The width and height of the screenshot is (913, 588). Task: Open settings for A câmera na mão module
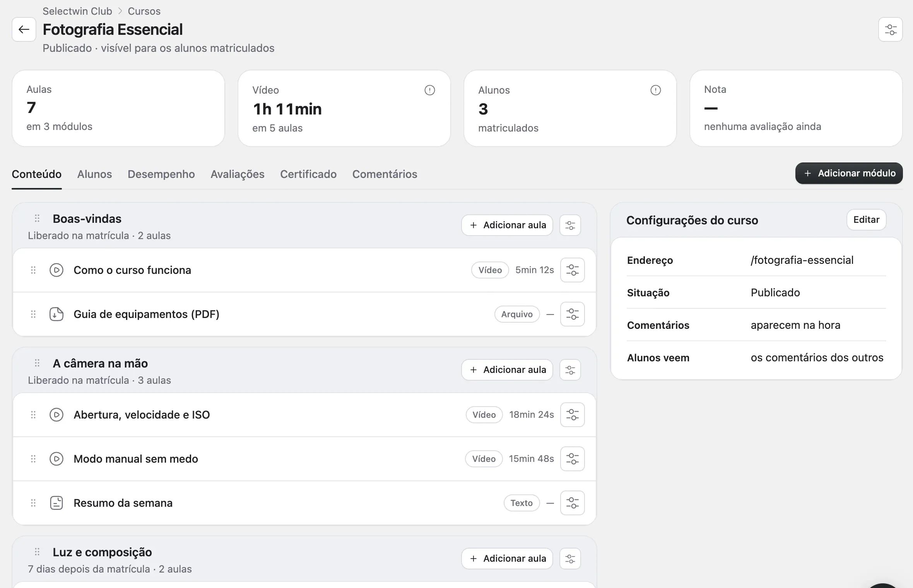570,370
